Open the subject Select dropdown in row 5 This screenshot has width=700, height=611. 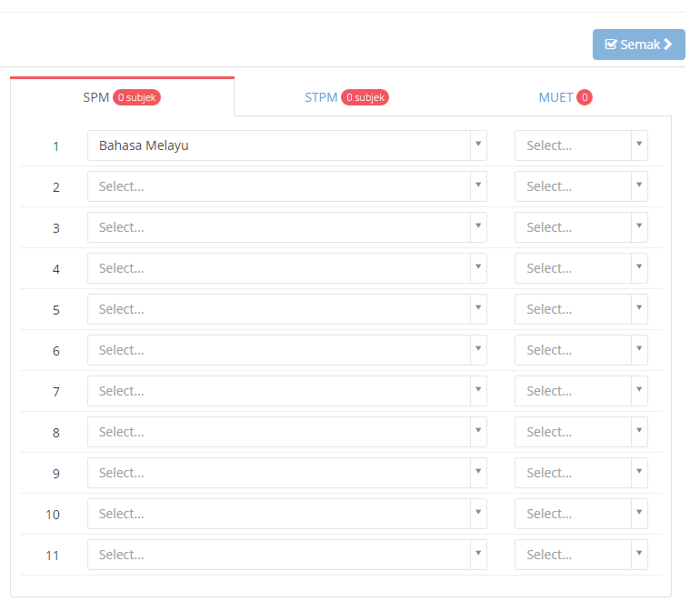tap(287, 309)
